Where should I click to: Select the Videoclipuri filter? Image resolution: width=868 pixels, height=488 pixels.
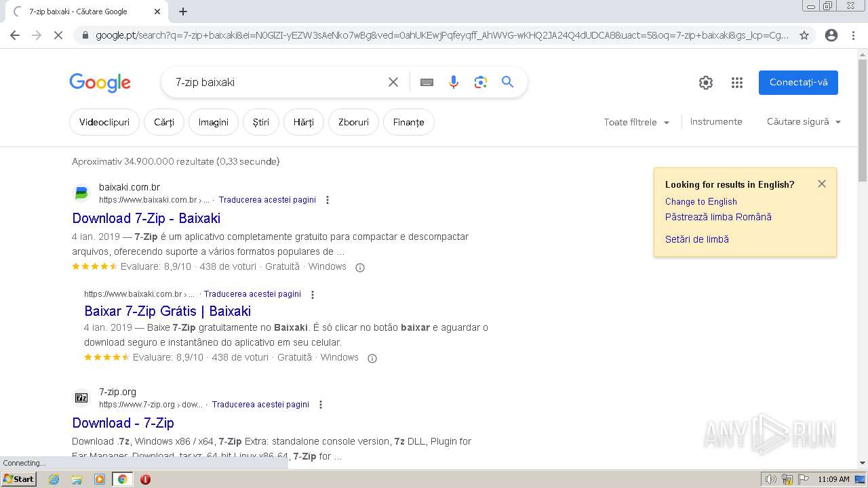104,122
